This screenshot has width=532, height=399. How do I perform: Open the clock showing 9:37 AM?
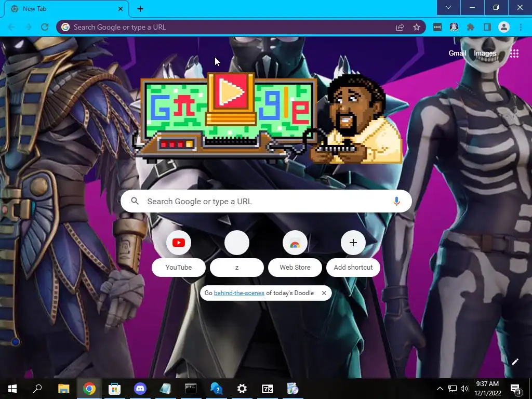(487, 389)
